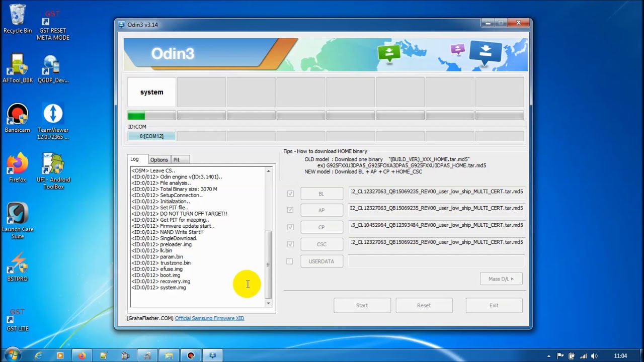Open Internet Explorer from the taskbar

point(38,355)
